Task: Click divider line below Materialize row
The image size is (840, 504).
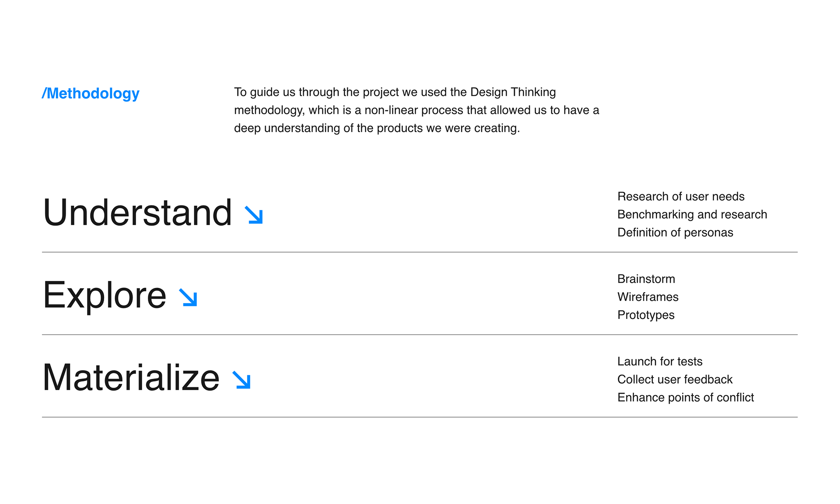Action: coord(420,417)
